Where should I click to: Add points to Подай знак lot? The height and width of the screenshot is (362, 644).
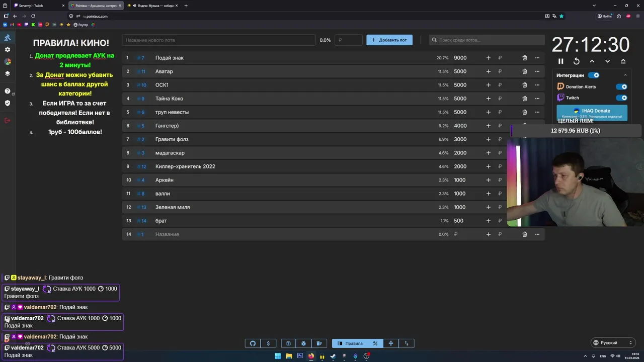coord(488,58)
